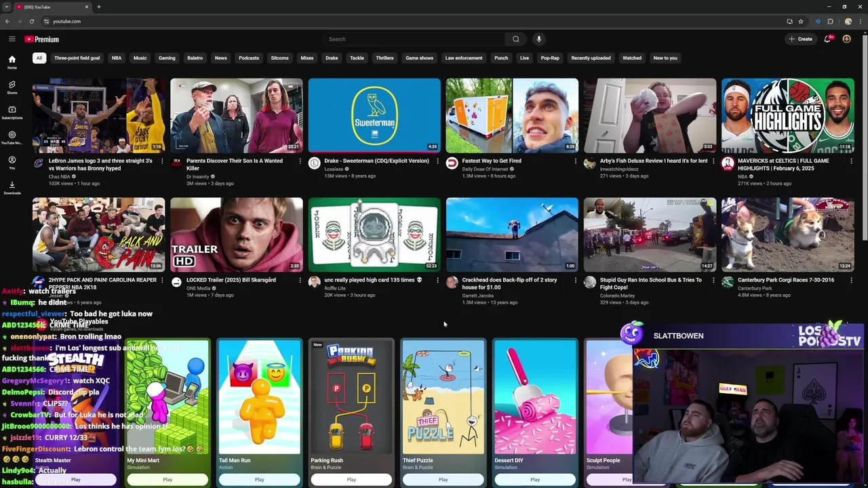Open YouTube Music in sidebar
868x488 pixels.
(x=12, y=138)
